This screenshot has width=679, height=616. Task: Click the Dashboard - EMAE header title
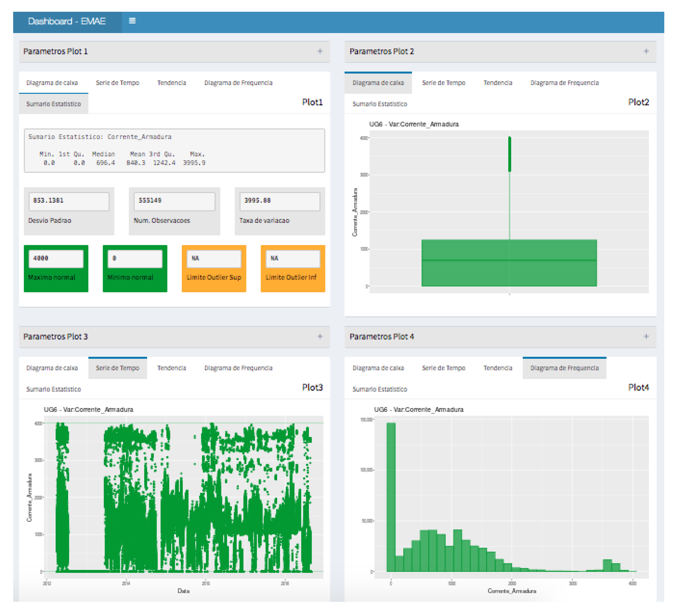coord(67,21)
